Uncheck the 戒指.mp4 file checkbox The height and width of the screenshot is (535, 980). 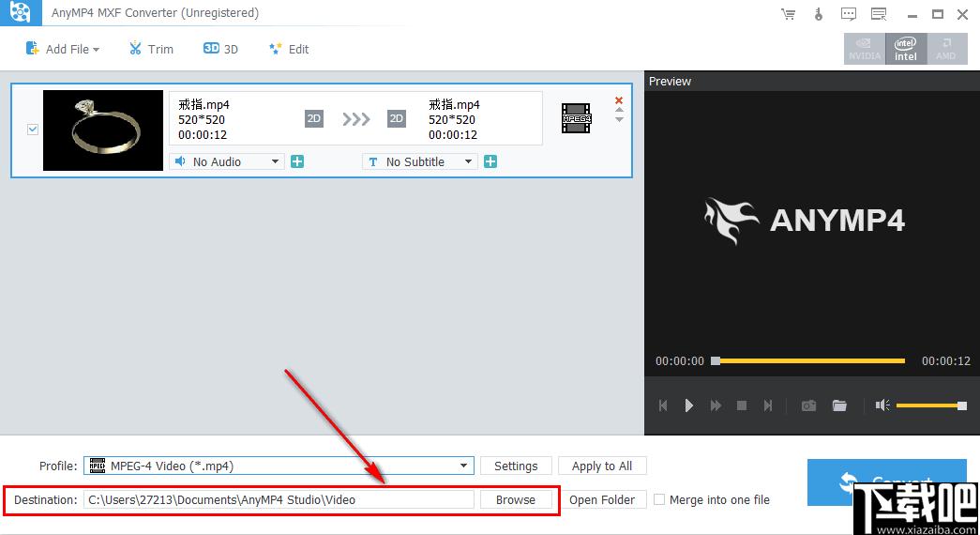[x=33, y=130]
